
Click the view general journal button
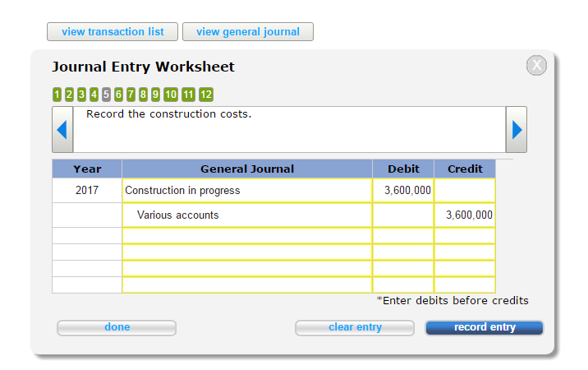[248, 31]
